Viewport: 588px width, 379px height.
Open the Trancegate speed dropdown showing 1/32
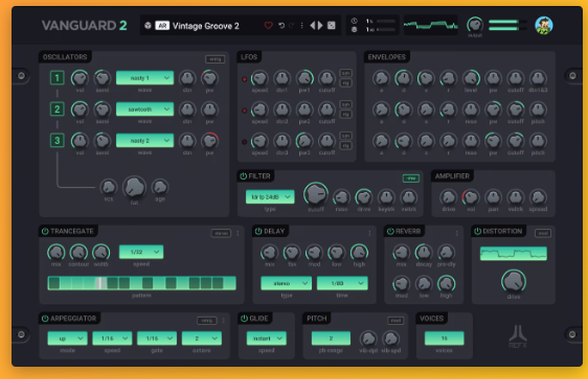pyautogui.click(x=141, y=252)
